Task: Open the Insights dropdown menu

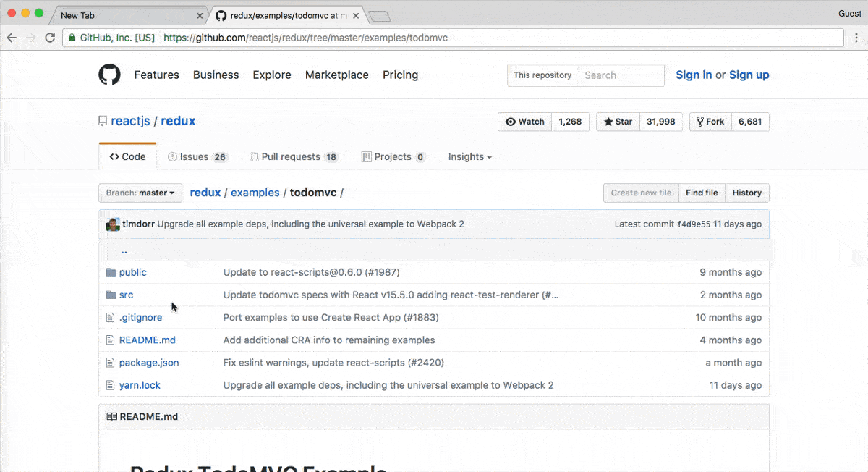Action: click(x=469, y=156)
